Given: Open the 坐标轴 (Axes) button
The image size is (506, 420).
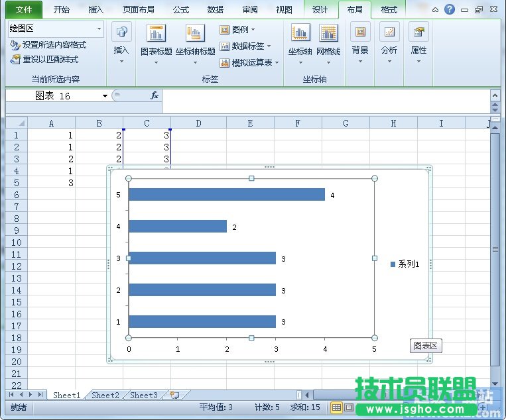Looking at the screenshot, I should point(300,34).
